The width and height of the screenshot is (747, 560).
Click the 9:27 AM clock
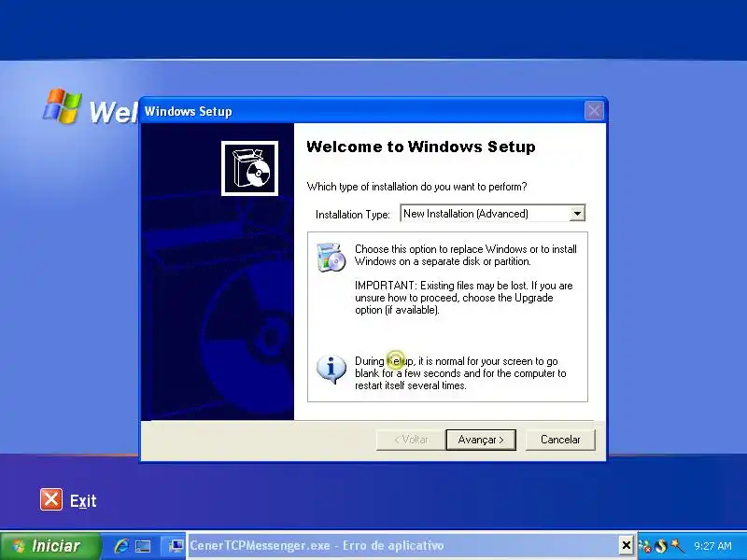(712, 546)
